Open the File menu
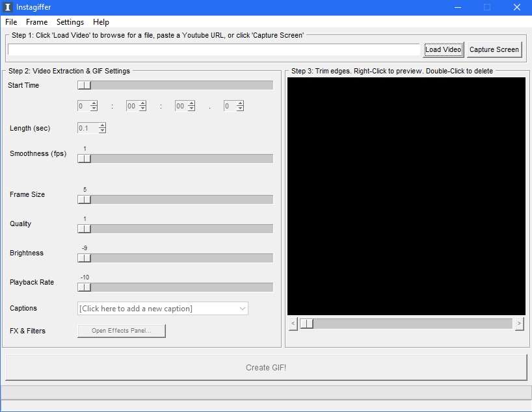 pos(11,22)
